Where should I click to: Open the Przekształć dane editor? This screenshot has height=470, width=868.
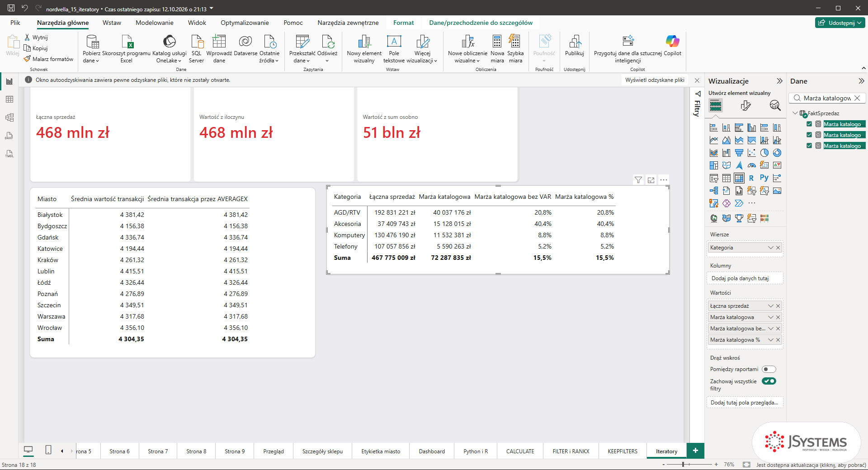click(302, 48)
